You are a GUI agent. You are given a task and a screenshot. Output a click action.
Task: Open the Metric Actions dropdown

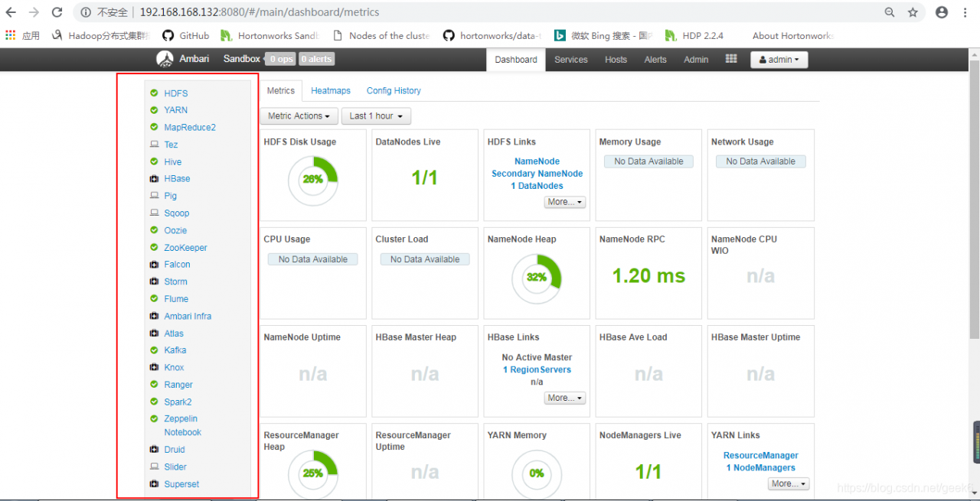[299, 116]
